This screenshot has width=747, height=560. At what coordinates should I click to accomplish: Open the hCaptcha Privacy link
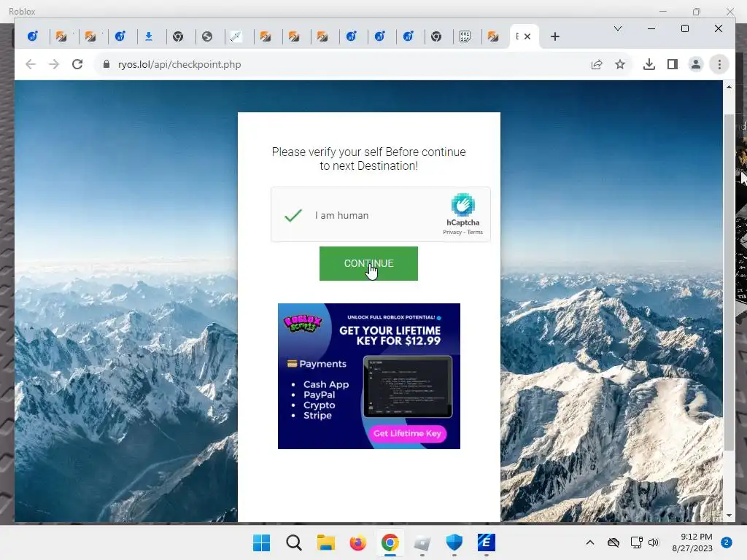[452, 233]
